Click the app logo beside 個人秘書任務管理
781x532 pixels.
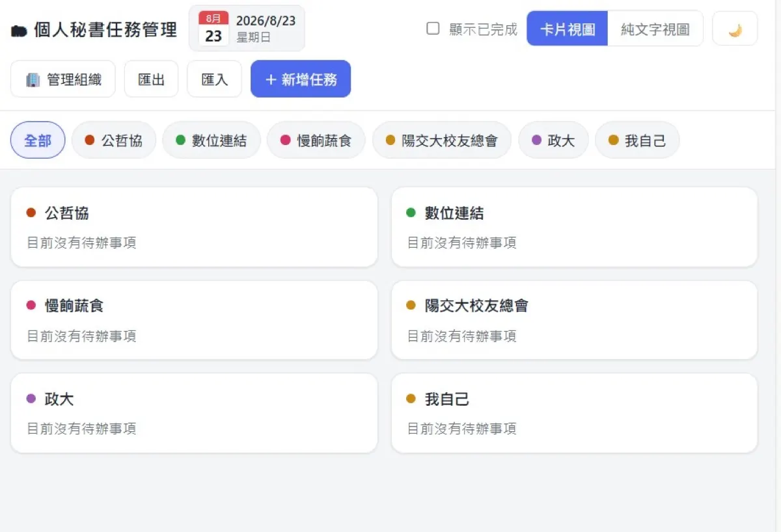(19, 31)
